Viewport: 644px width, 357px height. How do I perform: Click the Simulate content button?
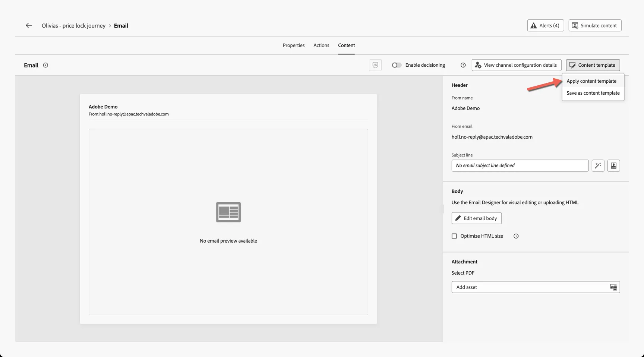(x=595, y=25)
